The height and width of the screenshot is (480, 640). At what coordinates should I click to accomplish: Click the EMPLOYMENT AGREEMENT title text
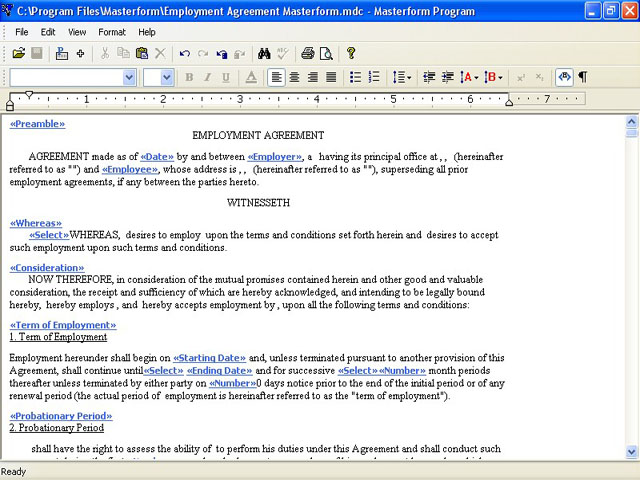(x=258, y=135)
